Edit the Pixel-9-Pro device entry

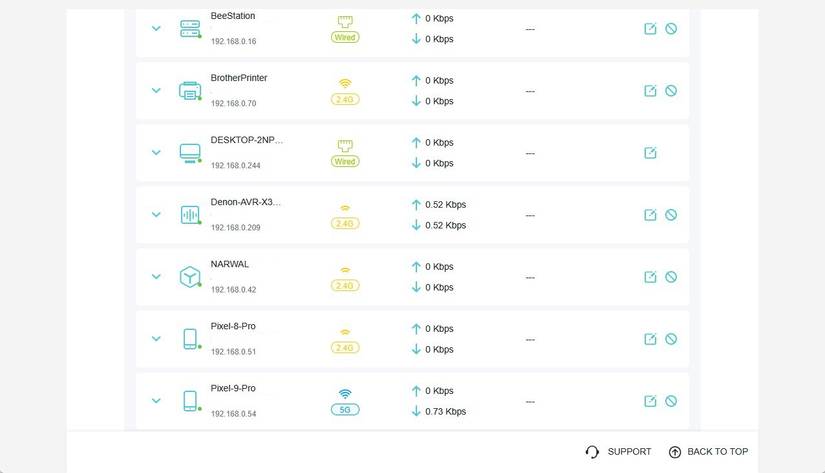[650, 401]
